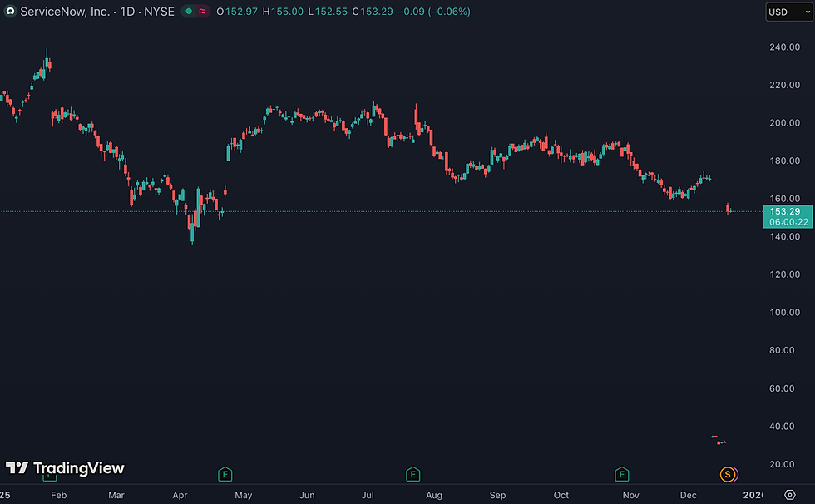Click the partially hidden earnings marker near Feb
815x504 pixels.
pyautogui.click(x=49, y=476)
